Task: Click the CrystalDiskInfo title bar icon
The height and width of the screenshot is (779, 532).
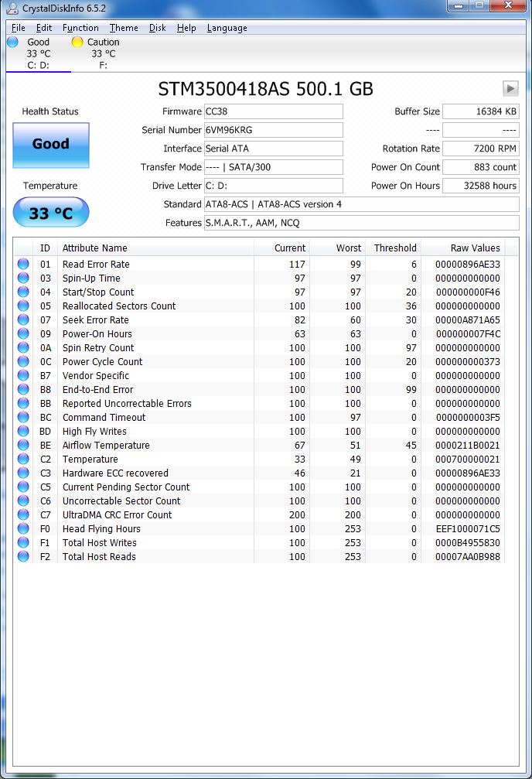Action: [12, 8]
